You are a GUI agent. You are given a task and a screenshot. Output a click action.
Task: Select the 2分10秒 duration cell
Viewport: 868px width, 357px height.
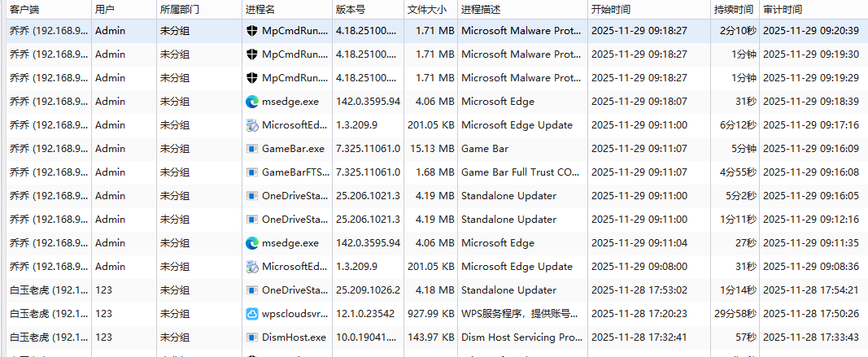(x=738, y=31)
